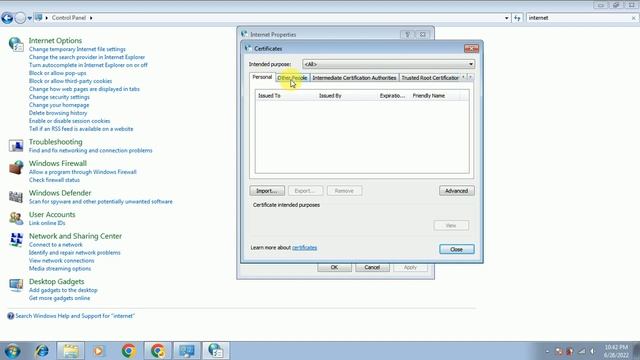Switch to the Other People tab

coord(292,78)
